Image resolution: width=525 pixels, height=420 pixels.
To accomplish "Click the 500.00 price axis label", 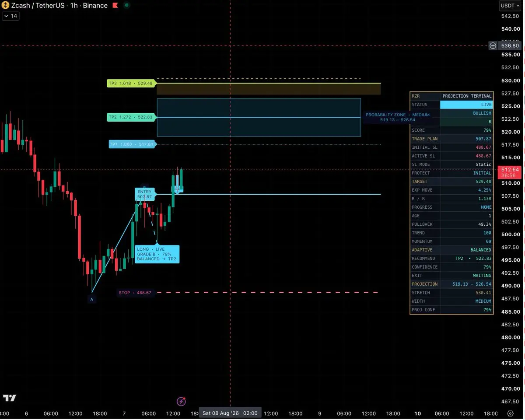I will (510, 234).
